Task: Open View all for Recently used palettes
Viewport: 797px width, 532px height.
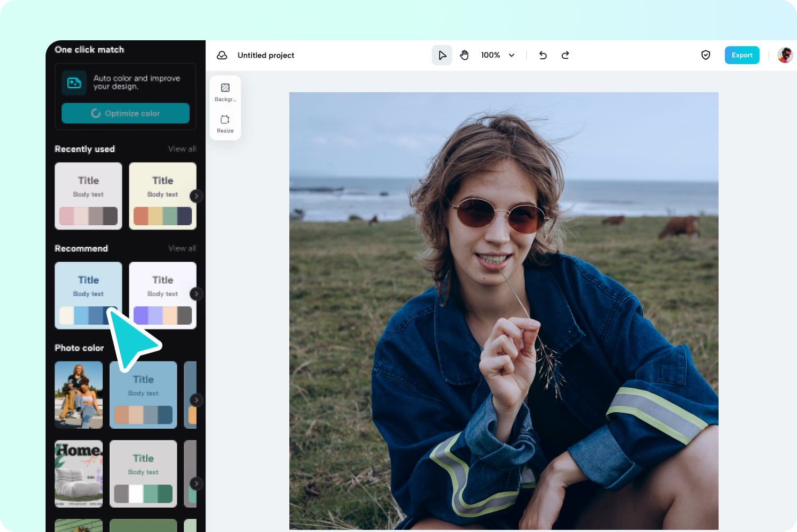Action: tap(182, 149)
